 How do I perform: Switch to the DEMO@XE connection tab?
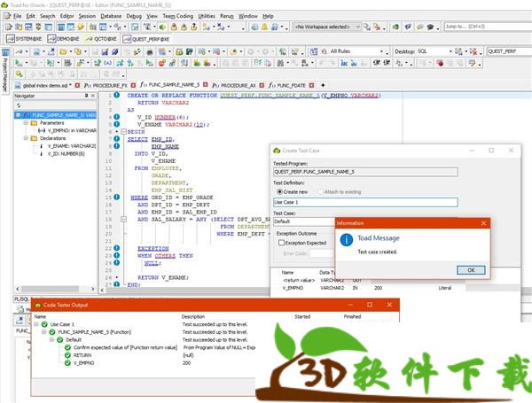coord(64,39)
